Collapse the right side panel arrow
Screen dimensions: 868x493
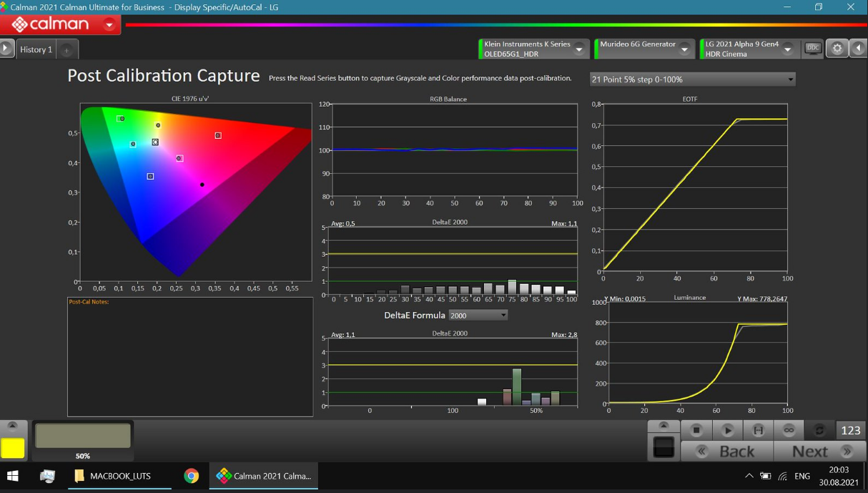pyautogui.click(x=859, y=49)
